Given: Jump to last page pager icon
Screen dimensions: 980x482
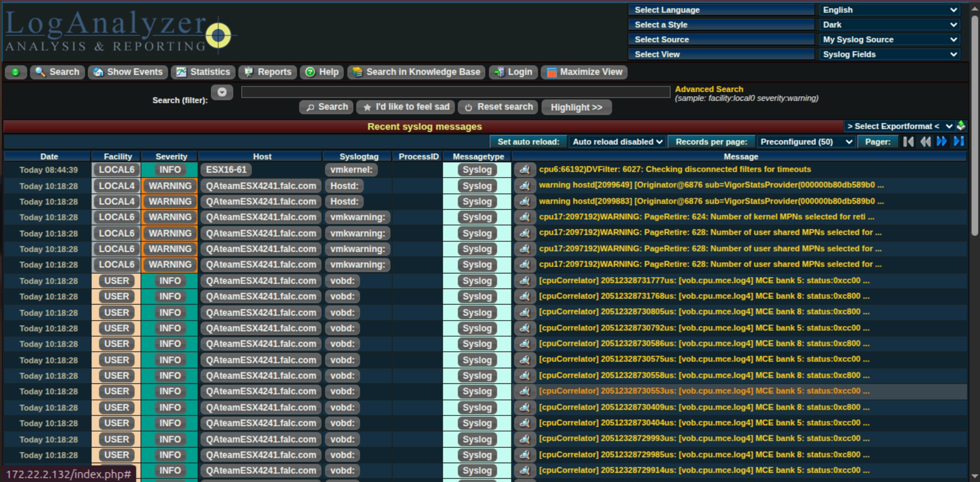Looking at the screenshot, I should point(958,142).
